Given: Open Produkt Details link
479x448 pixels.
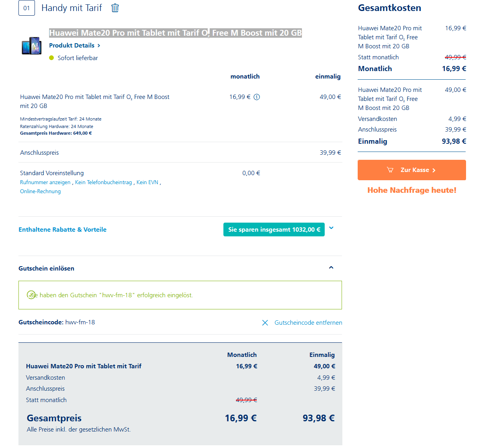Looking at the screenshot, I should pyautogui.click(x=75, y=46).
